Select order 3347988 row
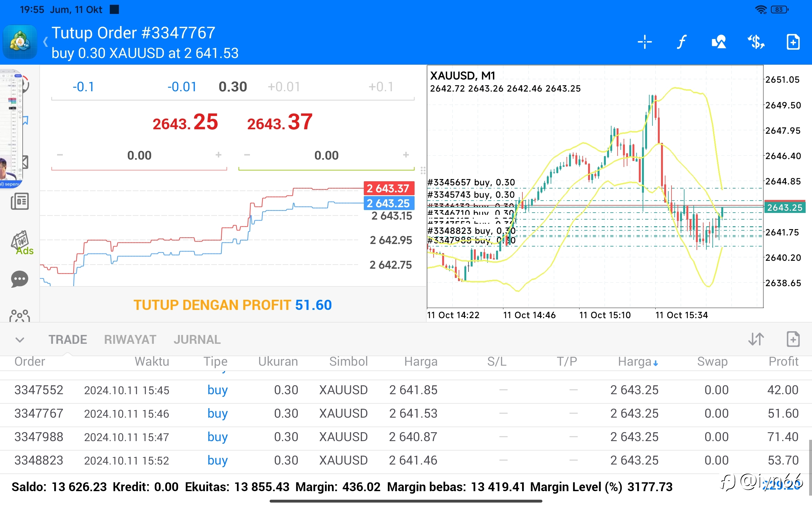812x507 pixels. tap(406, 437)
